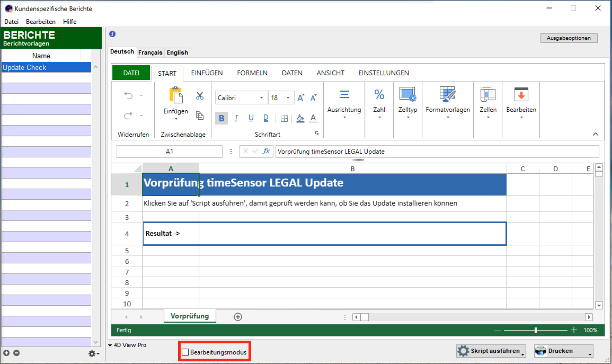
Task: Click the redo arrow icon
Action: (128, 116)
